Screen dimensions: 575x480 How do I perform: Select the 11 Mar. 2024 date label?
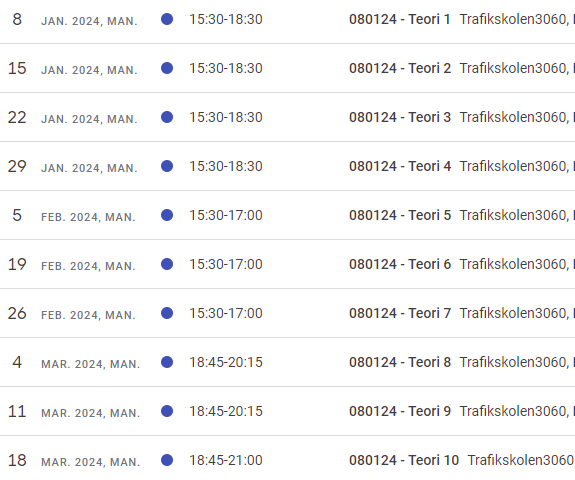pyautogui.click(x=74, y=412)
